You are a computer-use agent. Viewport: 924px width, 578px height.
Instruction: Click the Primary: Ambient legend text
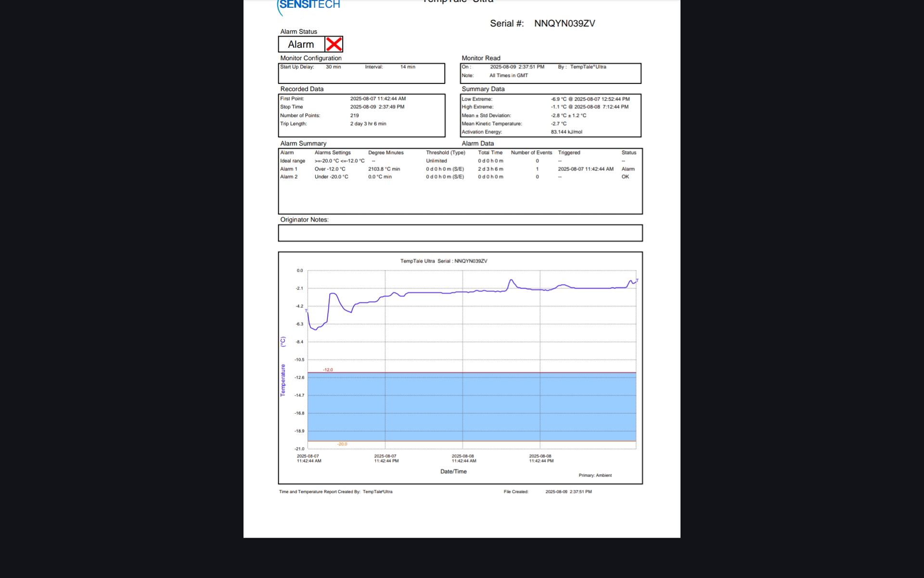coord(595,475)
